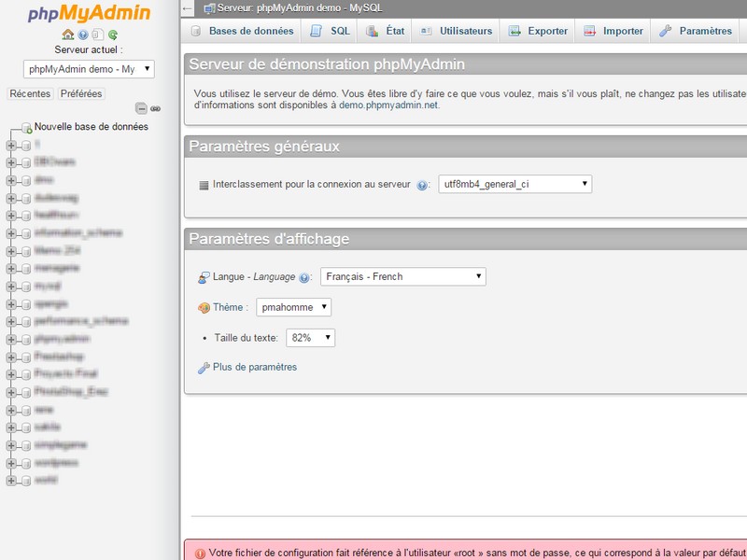Screen dimensions: 747x560
Task: Open the page-shaped documentation icon in sidebar
Action: coord(98,35)
